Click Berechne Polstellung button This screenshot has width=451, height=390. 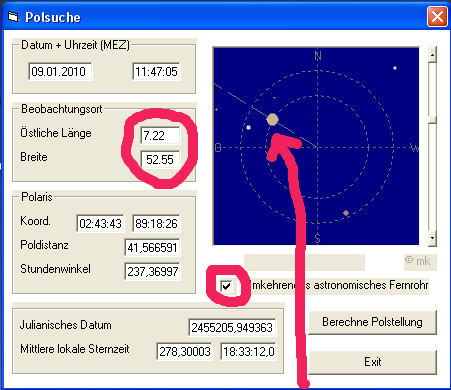coord(372,322)
